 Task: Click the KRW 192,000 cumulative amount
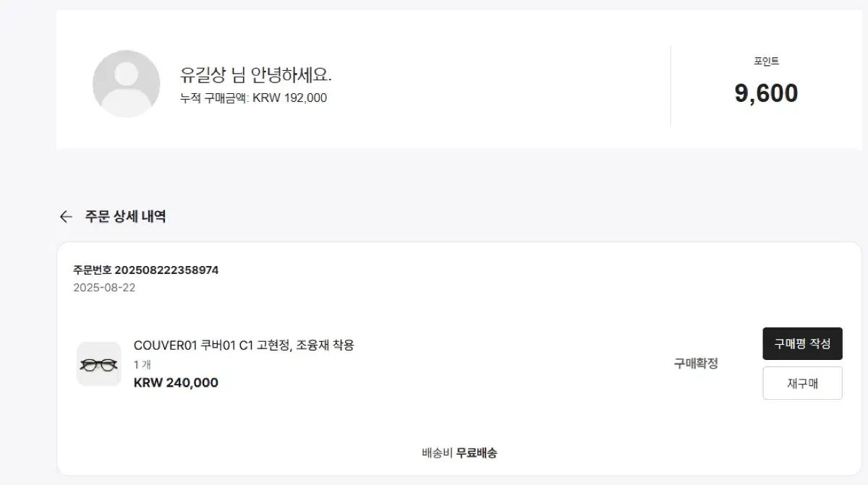point(289,98)
